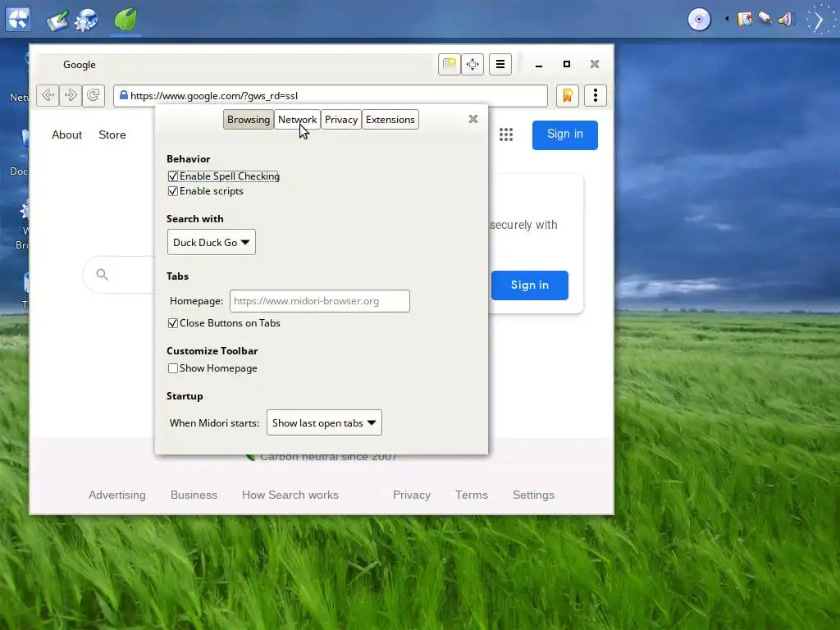Go forward using the browser forward arrow
Image resolution: width=840 pixels, height=630 pixels.
coord(71,95)
